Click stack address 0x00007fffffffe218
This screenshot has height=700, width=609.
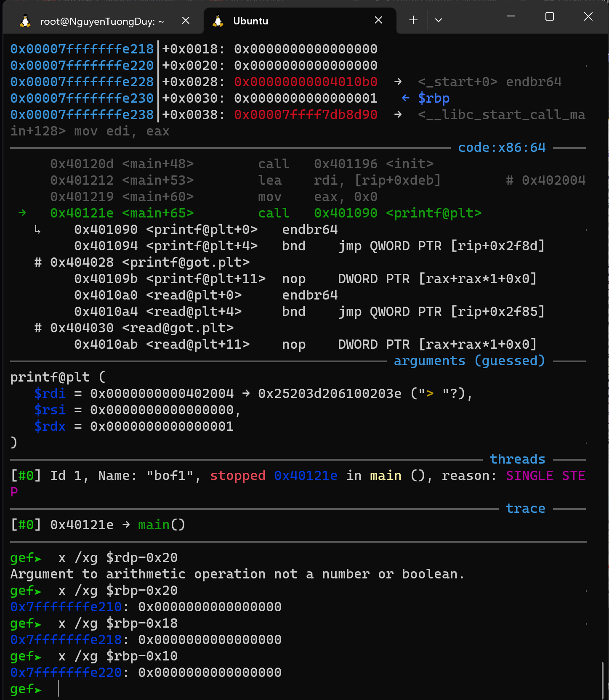[x=82, y=49]
